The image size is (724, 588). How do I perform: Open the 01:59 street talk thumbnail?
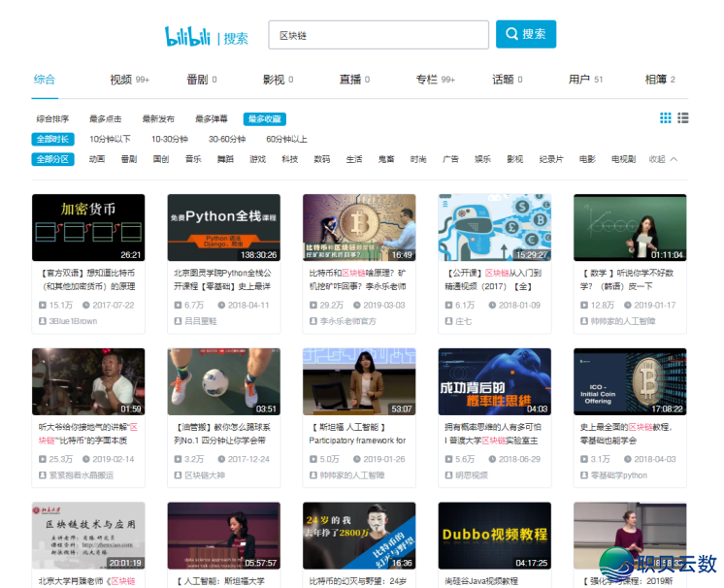click(x=88, y=381)
